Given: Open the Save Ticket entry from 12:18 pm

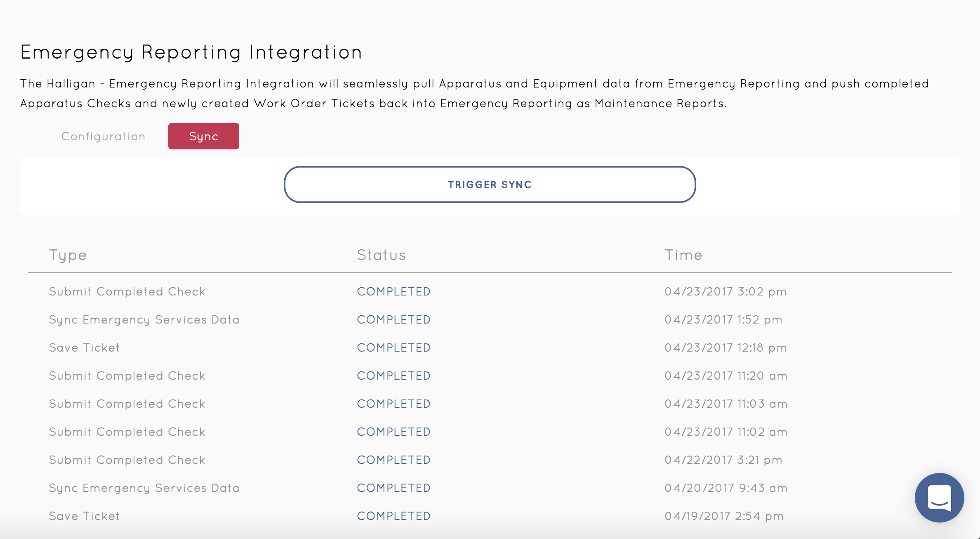Looking at the screenshot, I should click(x=84, y=348).
